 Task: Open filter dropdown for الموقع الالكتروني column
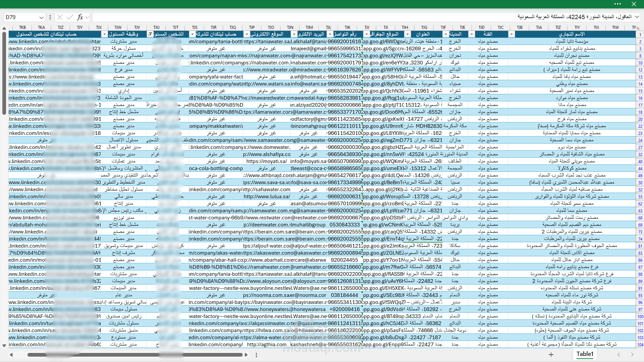[247, 34]
